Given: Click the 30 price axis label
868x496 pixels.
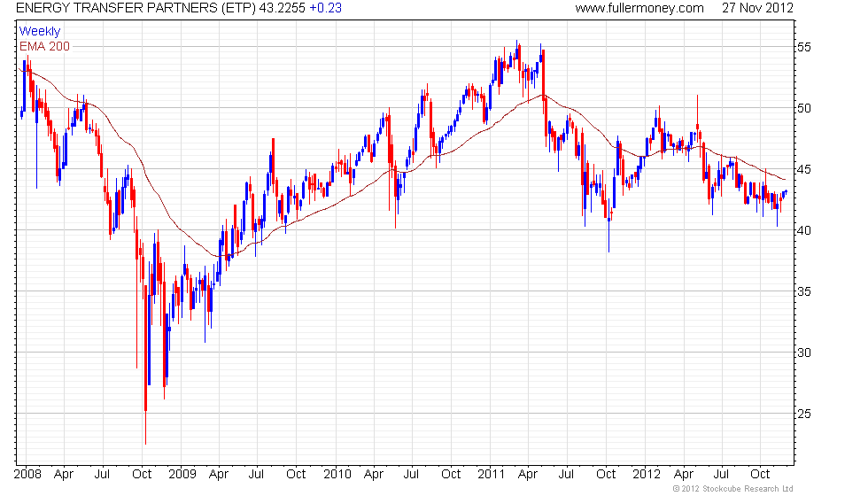Looking at the screenshot, I should 804,353.
